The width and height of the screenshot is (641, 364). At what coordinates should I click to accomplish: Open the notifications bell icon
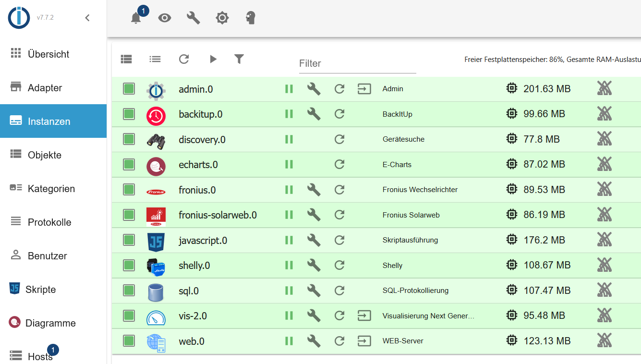point(136,18)
